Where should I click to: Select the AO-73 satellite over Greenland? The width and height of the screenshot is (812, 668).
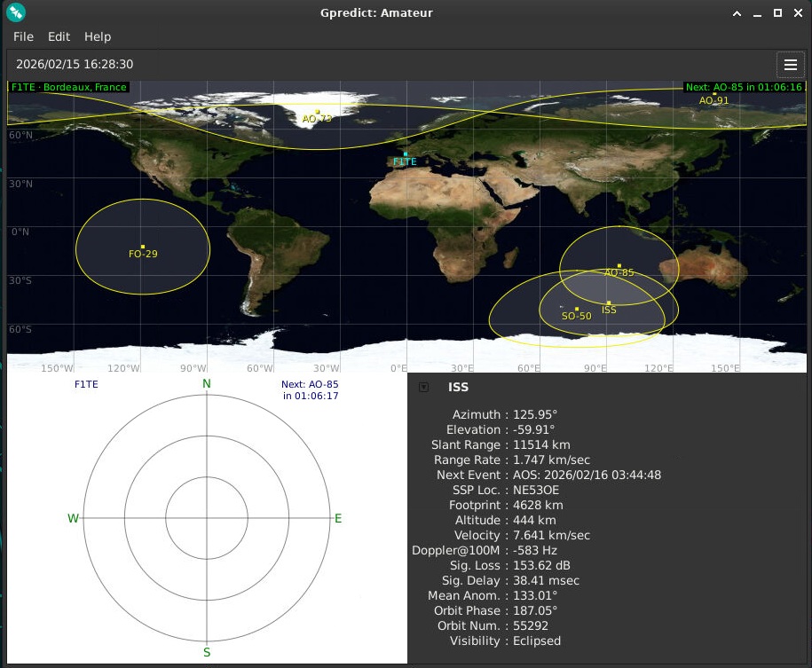(317, 112)
